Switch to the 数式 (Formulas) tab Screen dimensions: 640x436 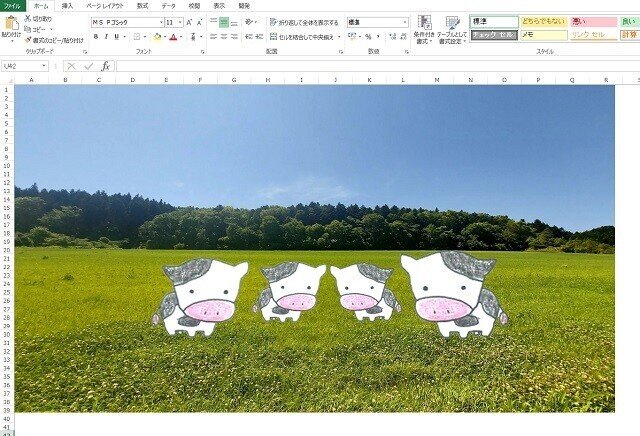click(x=142, y=6)
